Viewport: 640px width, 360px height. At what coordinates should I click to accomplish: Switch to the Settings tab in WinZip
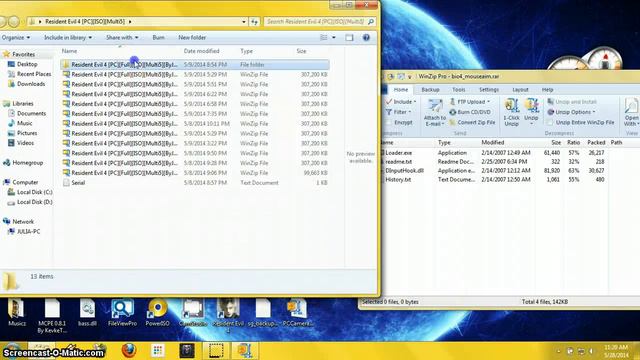pyautogui.click(x=489, y=89)
